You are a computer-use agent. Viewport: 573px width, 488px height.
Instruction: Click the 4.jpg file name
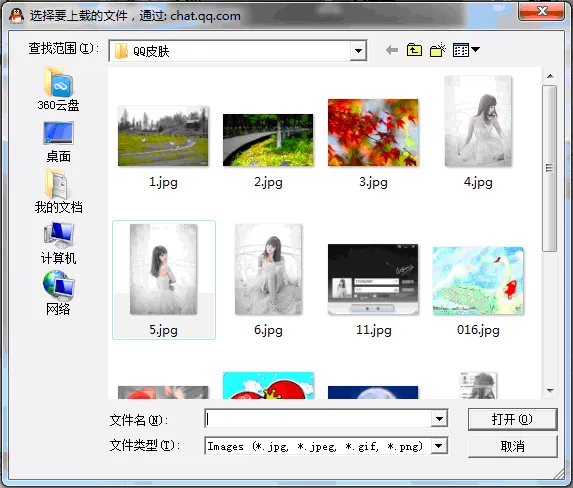tap(478, 182)
